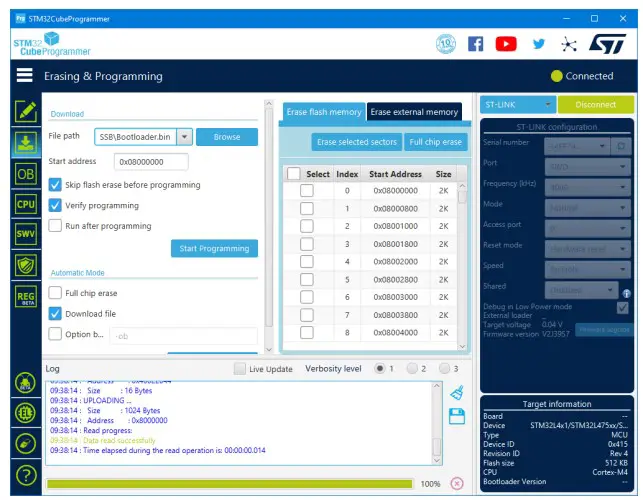
Task: Click the log panel scrollbar
Action: (437, 423)
